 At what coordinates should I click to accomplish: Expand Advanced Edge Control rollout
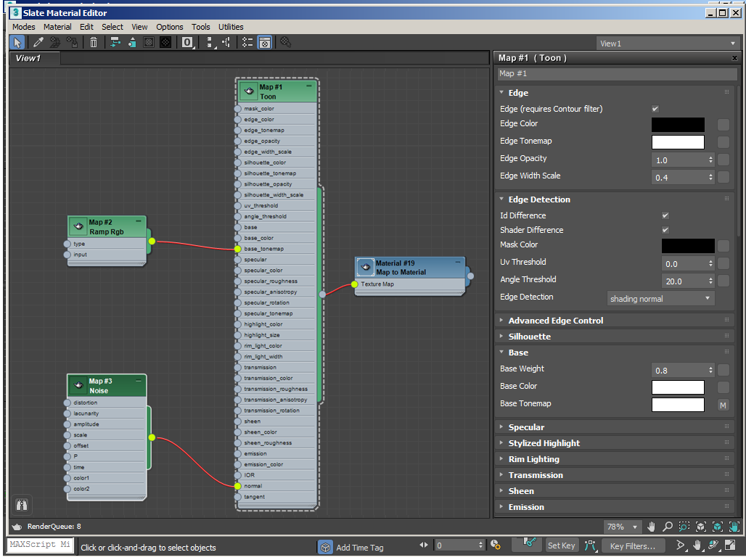click(556, 321)
